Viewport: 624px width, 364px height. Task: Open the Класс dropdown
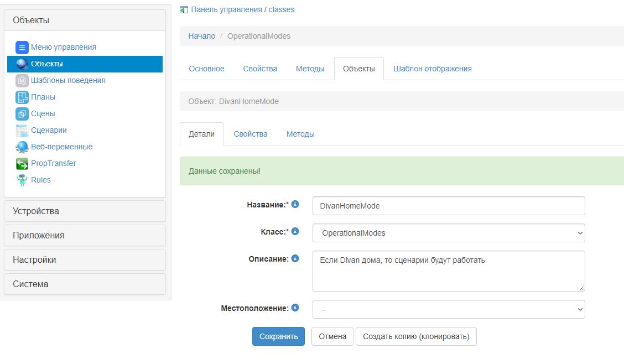(448, 233)
